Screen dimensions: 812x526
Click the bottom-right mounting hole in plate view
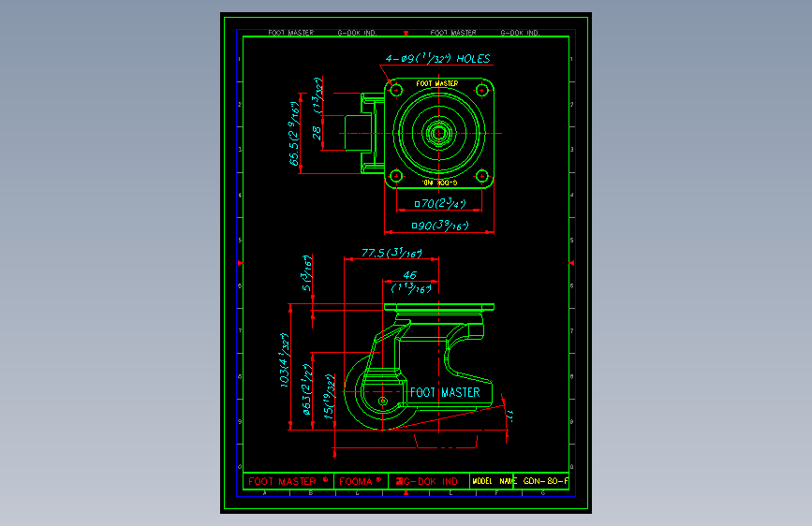[x=482, y=176]
